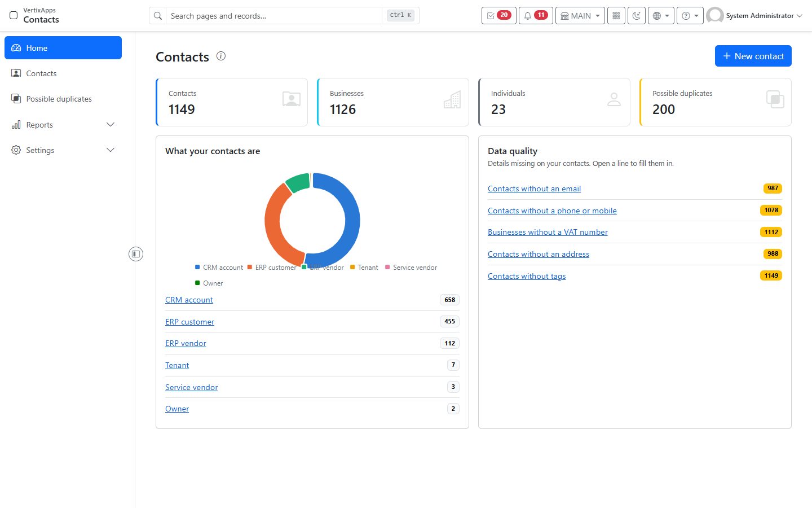Click the Possible duplicates sidebar icon

(16, 99)
